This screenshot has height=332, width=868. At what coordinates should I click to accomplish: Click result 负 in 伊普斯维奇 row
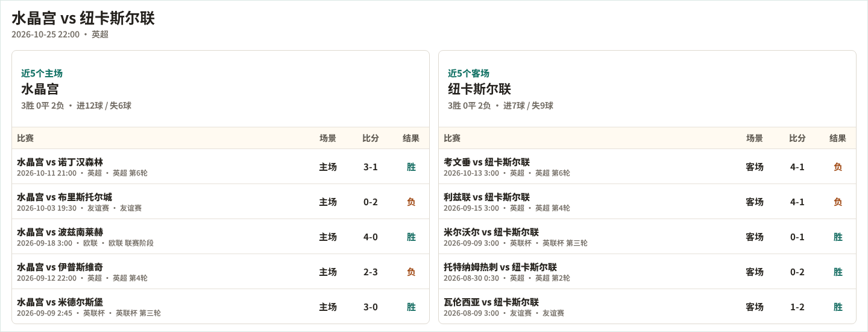point(411,272)
